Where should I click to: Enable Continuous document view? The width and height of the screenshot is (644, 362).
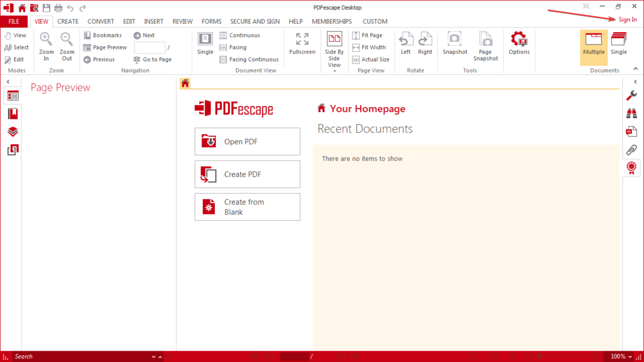pyautogui.click(x=240, y=35)
